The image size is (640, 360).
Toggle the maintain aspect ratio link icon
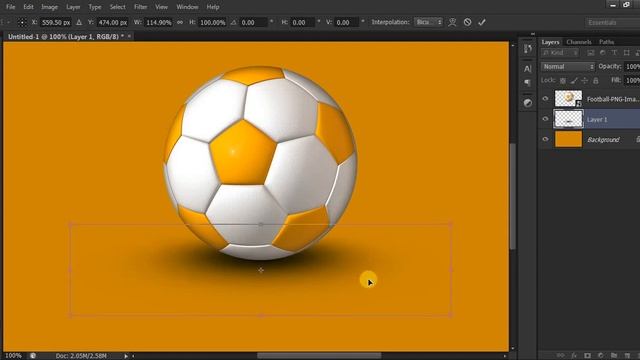[180, 22]
